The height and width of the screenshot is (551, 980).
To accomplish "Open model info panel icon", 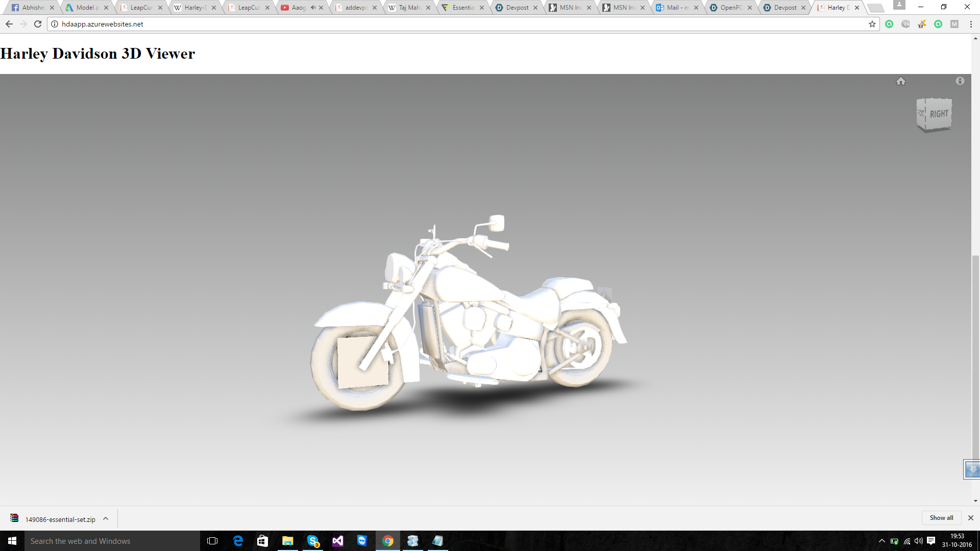I will (960, 81).
